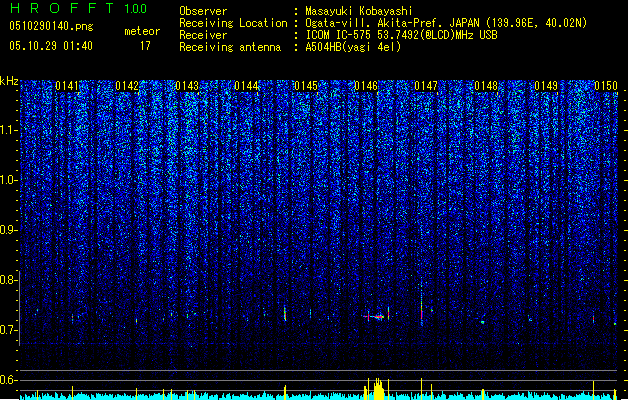Click the Receiving antenna label
This screenshot has width=629, height=400.
pos(230,47)
